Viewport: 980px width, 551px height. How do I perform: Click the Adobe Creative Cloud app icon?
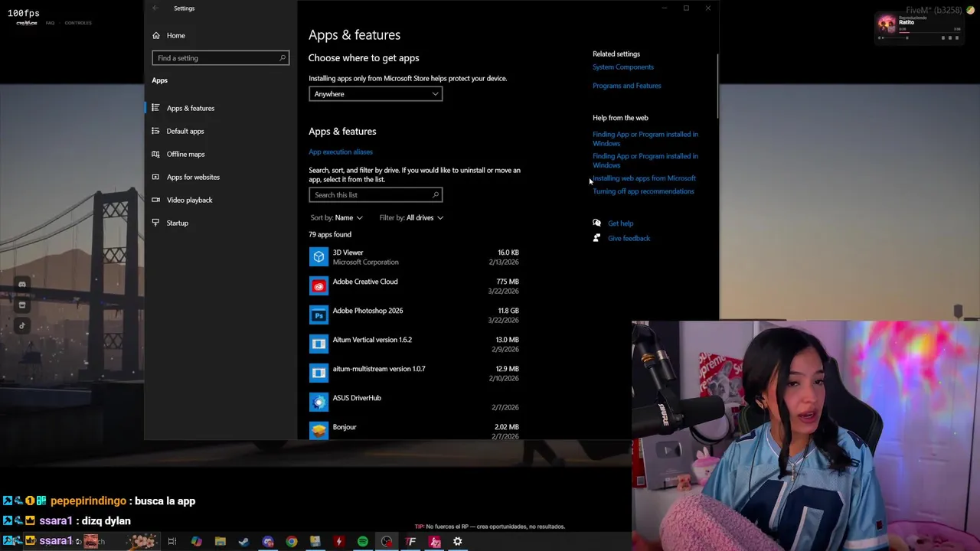click(x=318, y=286)
